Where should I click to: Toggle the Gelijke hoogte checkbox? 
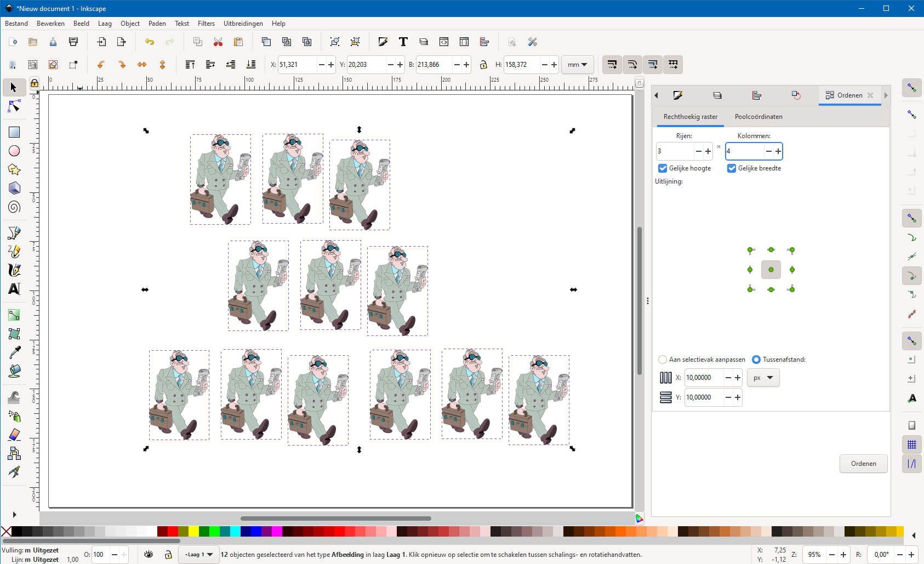(663, 168)
